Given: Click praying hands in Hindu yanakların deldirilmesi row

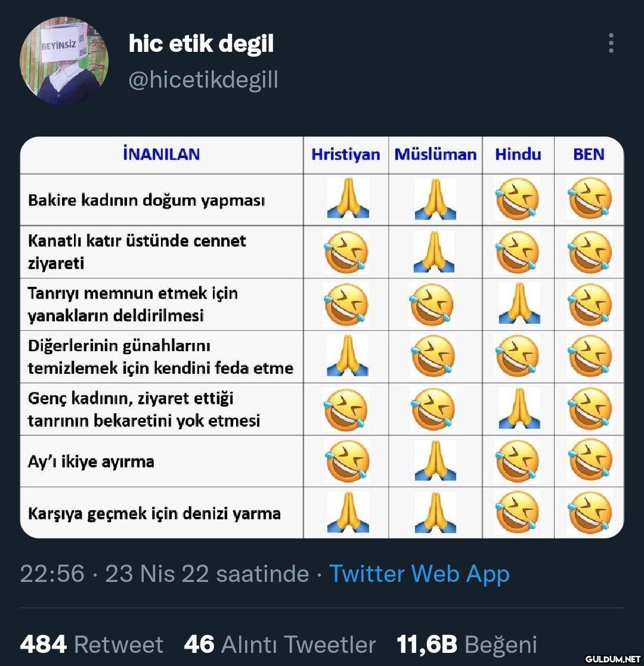Looking at the screenshot, I should (x=519, y=303).
